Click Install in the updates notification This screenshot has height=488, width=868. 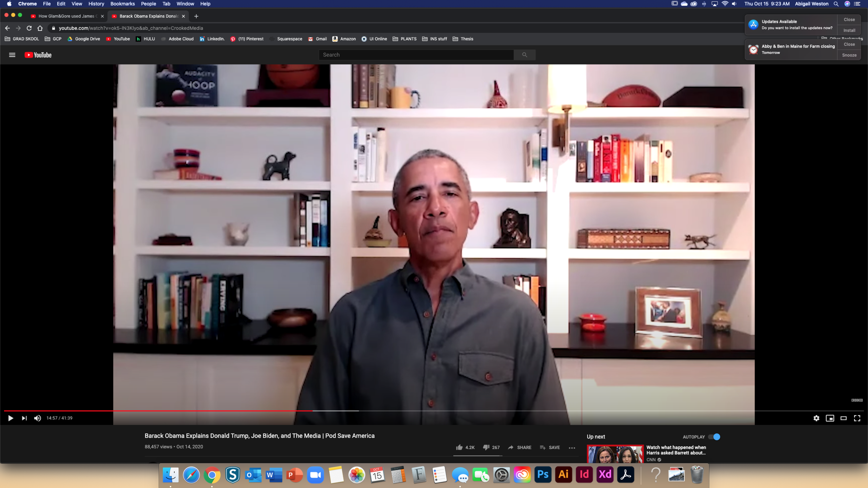[x=849, y=30]
